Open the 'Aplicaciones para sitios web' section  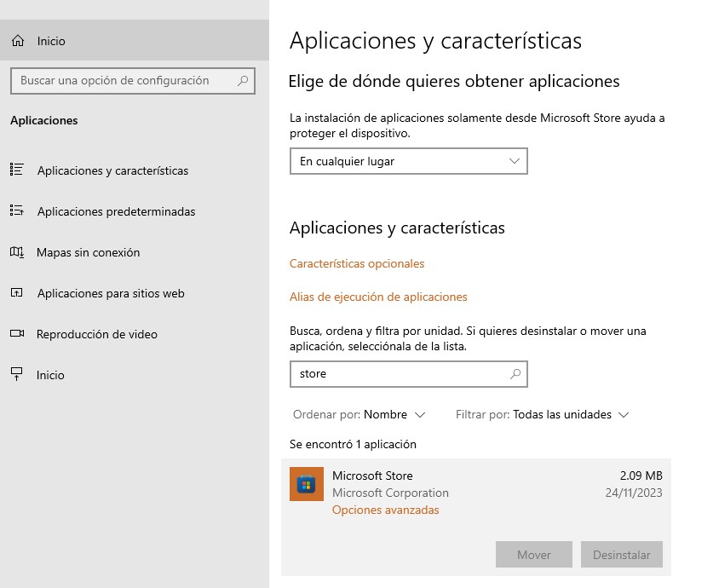[x=135, y=293]
